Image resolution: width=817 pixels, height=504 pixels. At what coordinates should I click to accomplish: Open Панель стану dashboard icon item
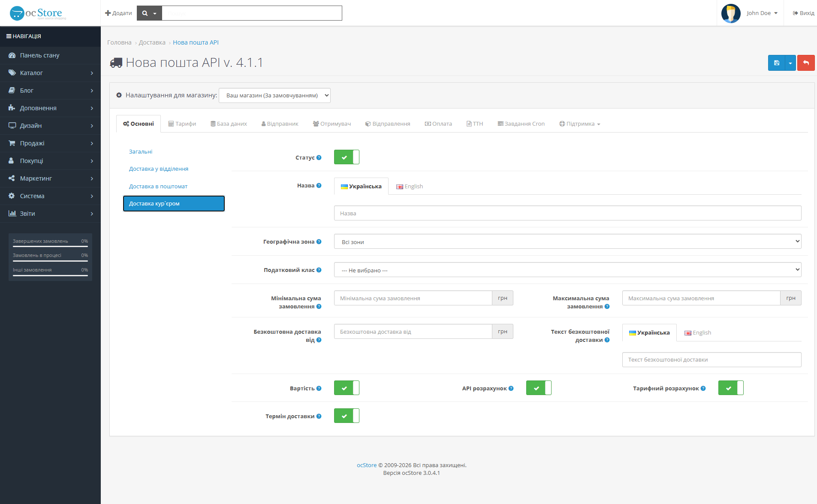12,55
